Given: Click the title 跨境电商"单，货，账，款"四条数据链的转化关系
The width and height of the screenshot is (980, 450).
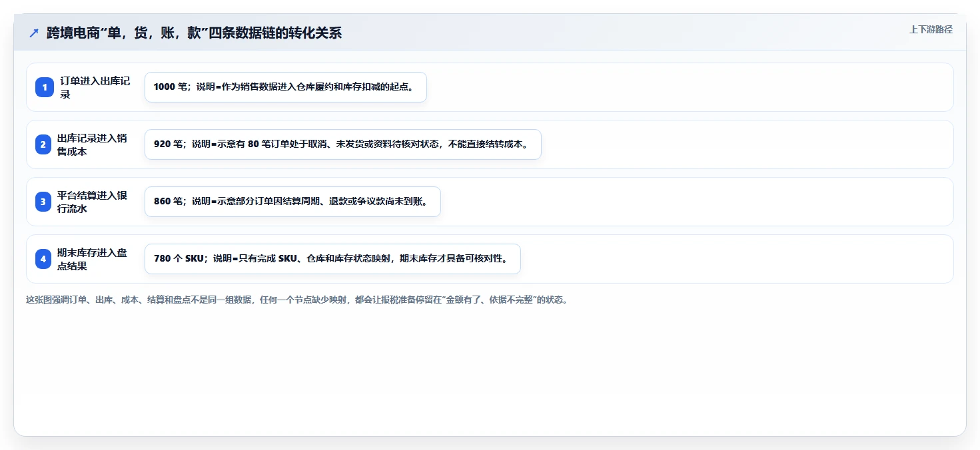Looking at the screenshot, I should point(194,33).
